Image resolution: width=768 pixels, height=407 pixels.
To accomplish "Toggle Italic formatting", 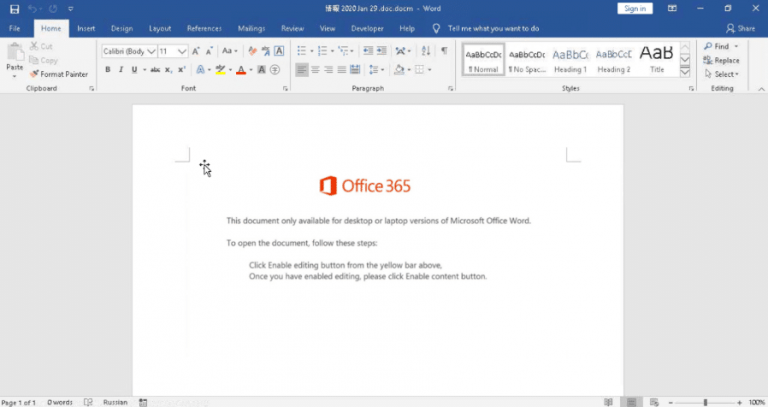I will (x=120, y=70).
